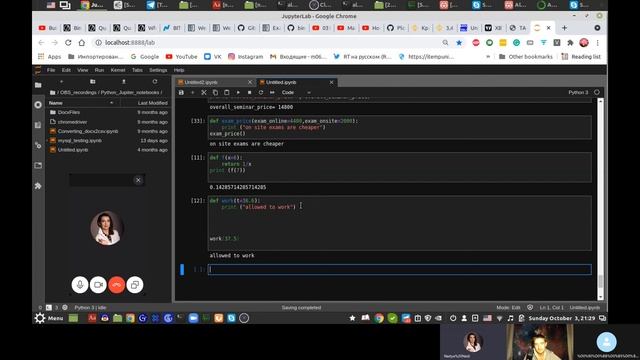Viewport: 640px width, 360px height.
Task: Copy the selected cell in the toolbar
Action: click(x=215, y=93)
